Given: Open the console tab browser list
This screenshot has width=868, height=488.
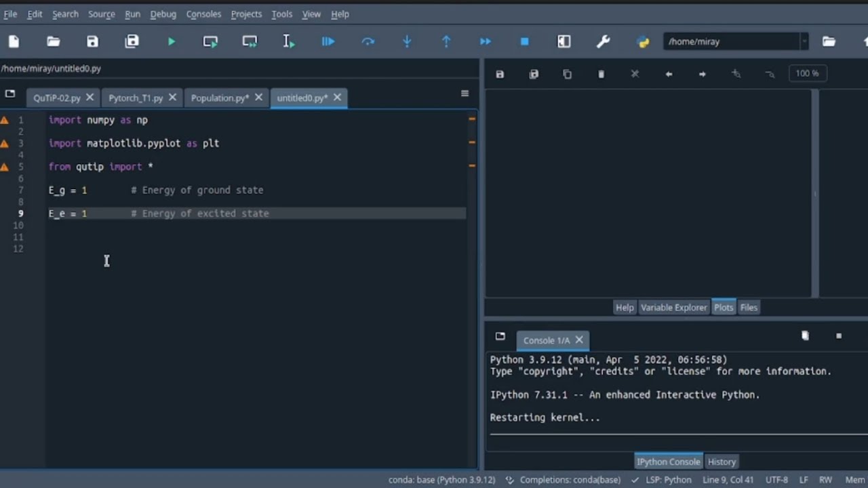Looking at the screenshot, I should point(500,336).
